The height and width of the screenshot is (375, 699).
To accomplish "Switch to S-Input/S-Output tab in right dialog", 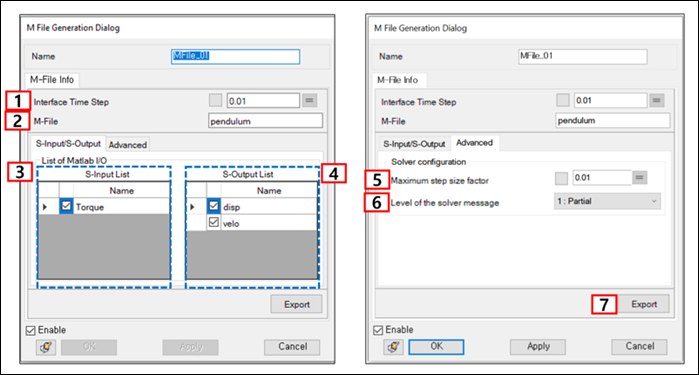I will click(x=414, y=144).
